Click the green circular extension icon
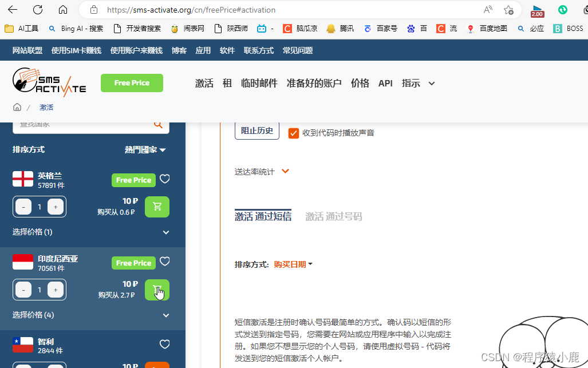Screen dimensions: 588x368 click(x=562, y=10)
